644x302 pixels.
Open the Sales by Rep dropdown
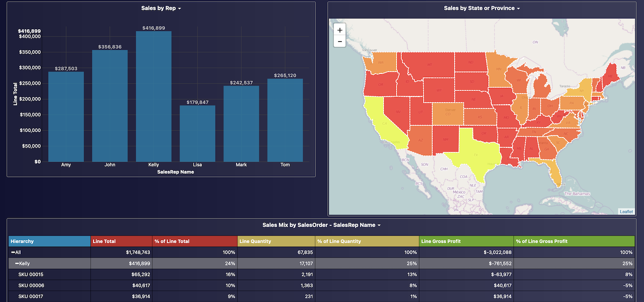tap(161, 8)
